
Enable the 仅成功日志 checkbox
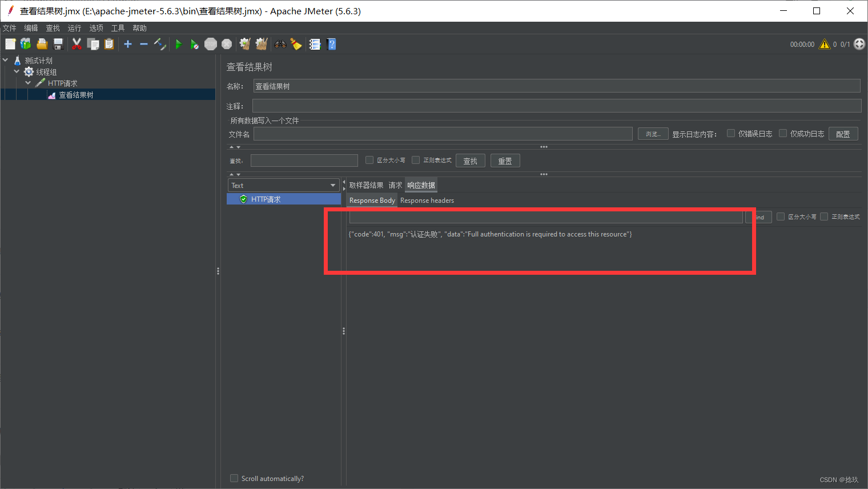tap(783, 133)
